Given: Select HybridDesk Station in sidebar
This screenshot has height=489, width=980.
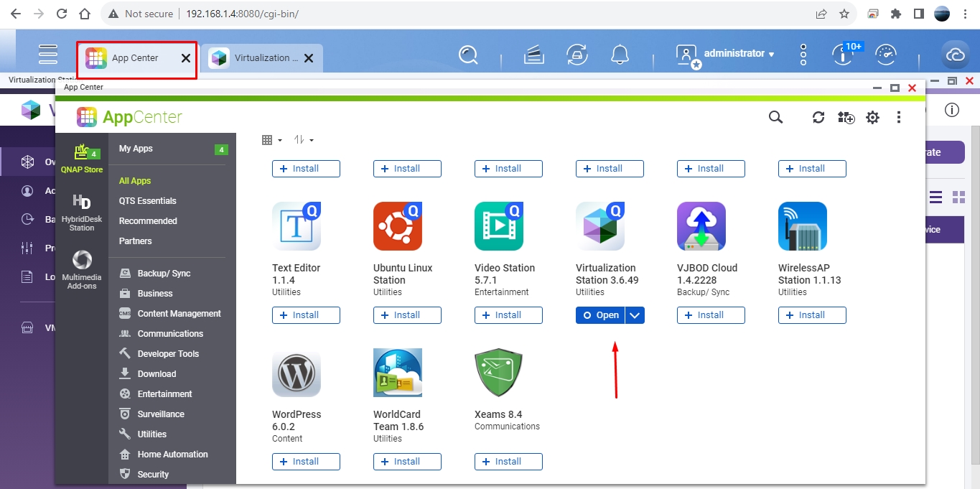Looking at the screenshot, I should pos(82,213).
